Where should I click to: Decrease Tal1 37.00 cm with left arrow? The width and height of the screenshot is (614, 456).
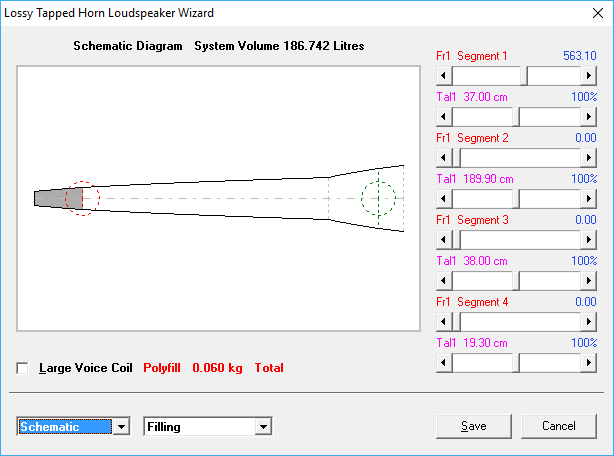tap(444, 117)
